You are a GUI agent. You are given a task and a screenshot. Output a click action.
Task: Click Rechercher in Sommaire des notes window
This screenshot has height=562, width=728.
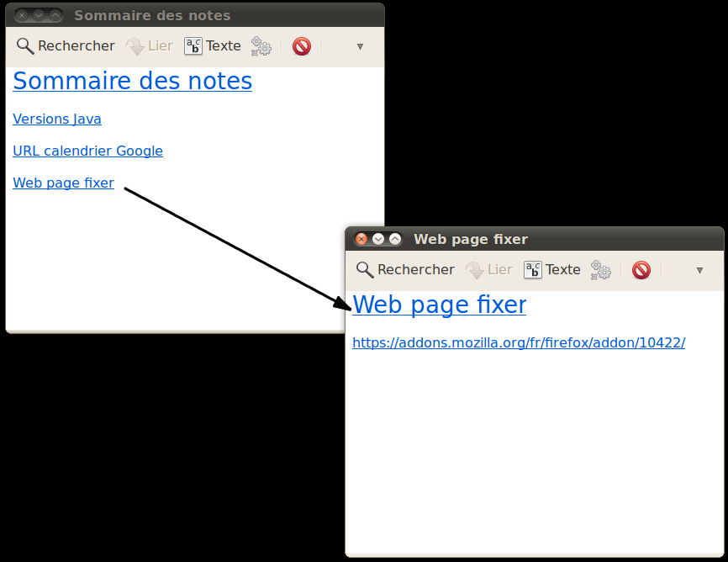[66, 46]
